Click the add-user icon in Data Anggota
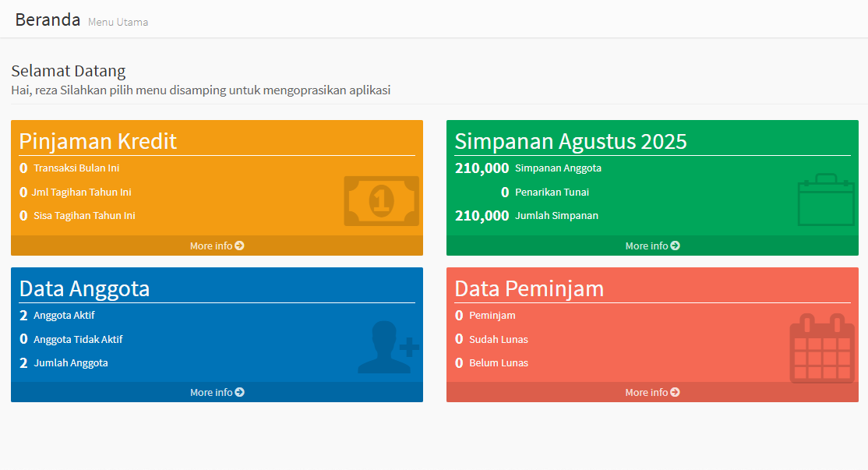The width and height of the screenshot is (868, 470). pyautogui.click(x=388, y=348)
